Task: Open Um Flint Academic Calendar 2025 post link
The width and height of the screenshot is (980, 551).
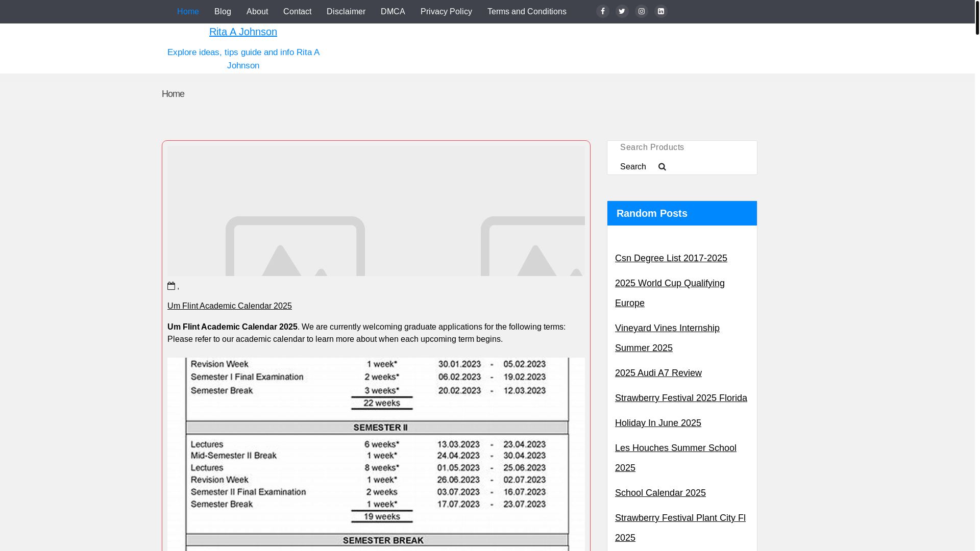Action: click(x=230, y=306)
